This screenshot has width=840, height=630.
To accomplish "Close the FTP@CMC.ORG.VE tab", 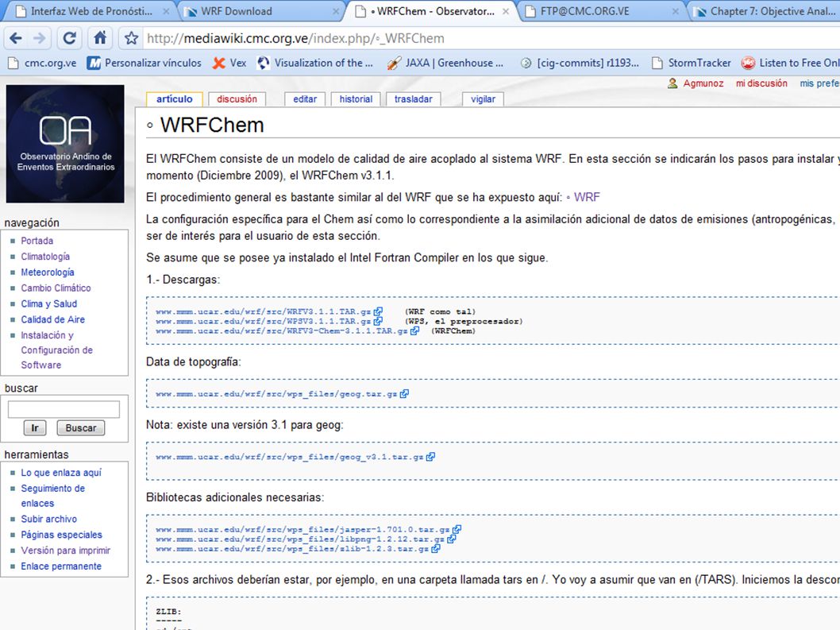I will click(x=676, y=11).
